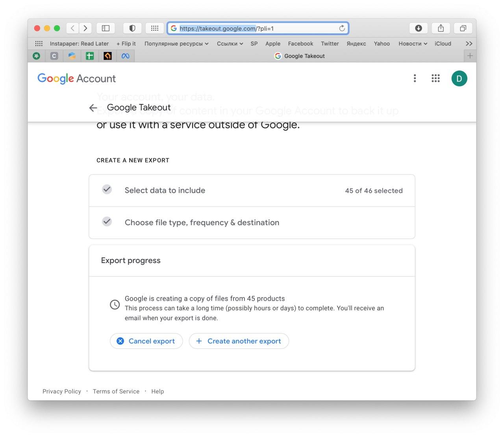
Task: Click the file type step checkmark
Action: (x=107, y=222)
